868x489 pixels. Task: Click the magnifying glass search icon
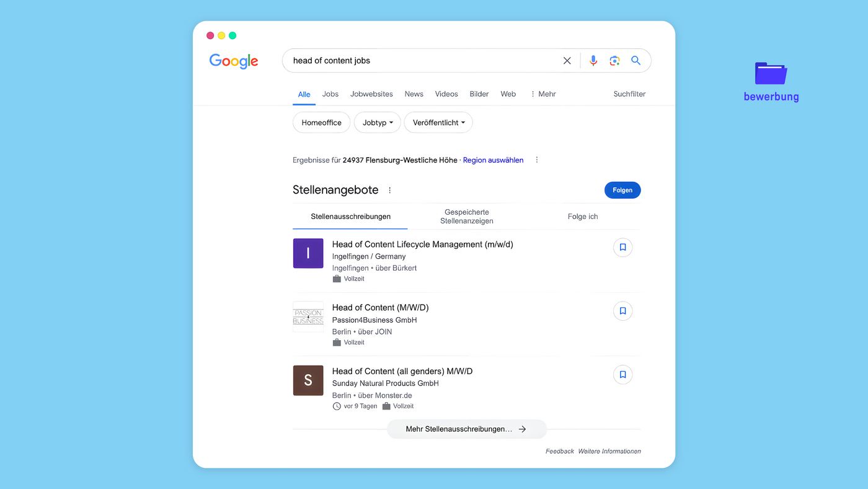(x=635, y=61)
